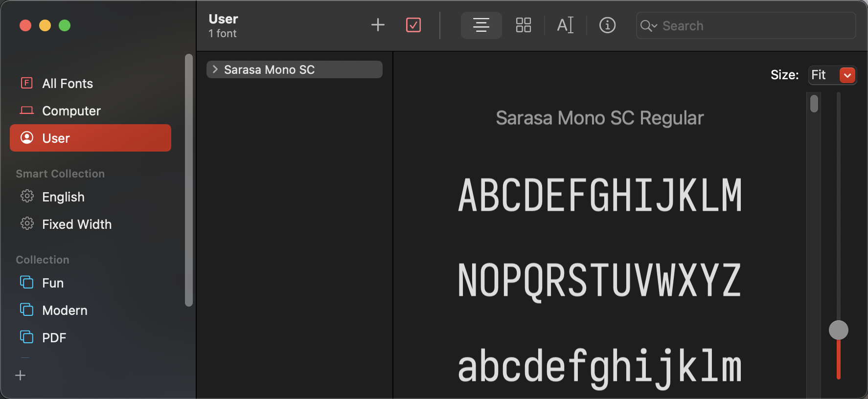
Task: Click the All Fonts F icon
Action: point(27,83)
